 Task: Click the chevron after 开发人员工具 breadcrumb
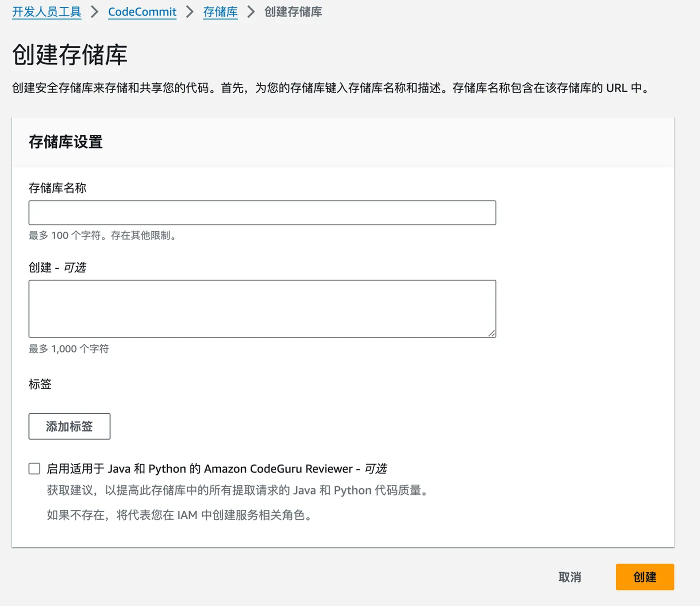point(94,12)
